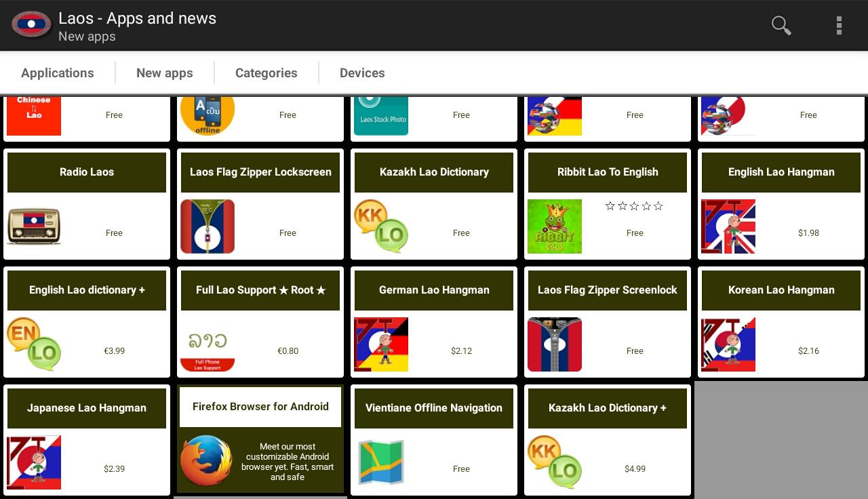Tap the orange offline translator icon

[x=208, y=116]
